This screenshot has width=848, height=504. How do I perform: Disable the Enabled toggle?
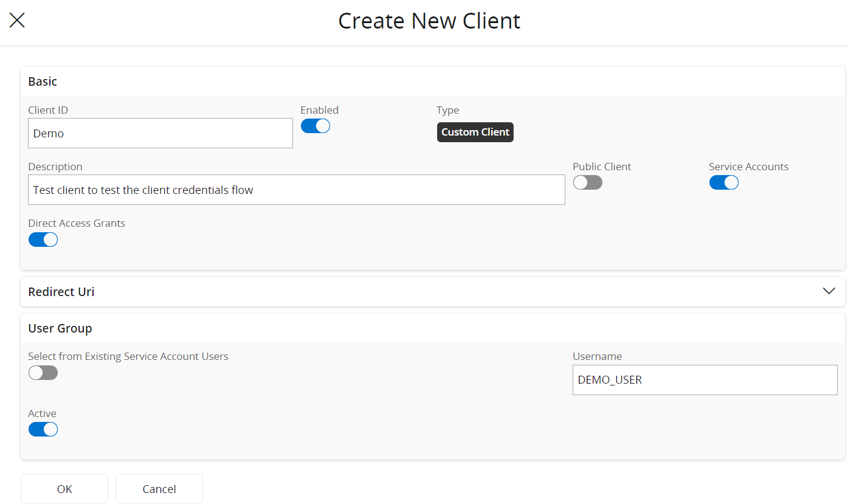pyautogui.click(x=315, y=126)
